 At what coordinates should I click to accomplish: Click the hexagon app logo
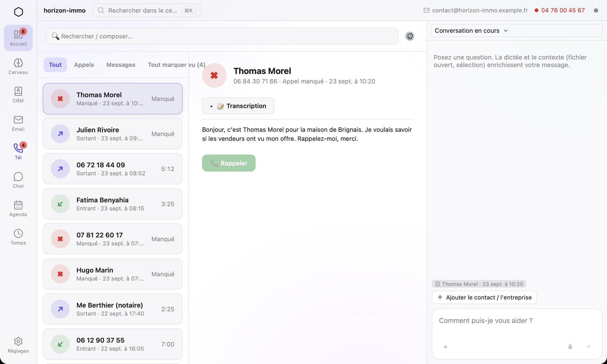pyautogui.click(x=18, y=12)
